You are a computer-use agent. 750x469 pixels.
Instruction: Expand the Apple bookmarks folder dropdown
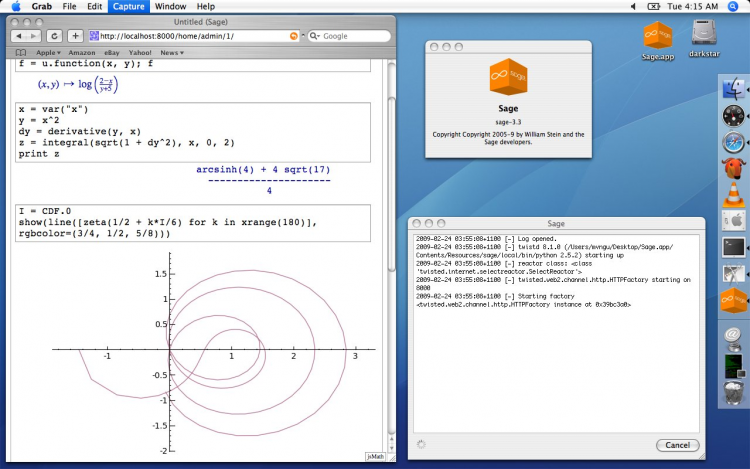pos(48,52)
